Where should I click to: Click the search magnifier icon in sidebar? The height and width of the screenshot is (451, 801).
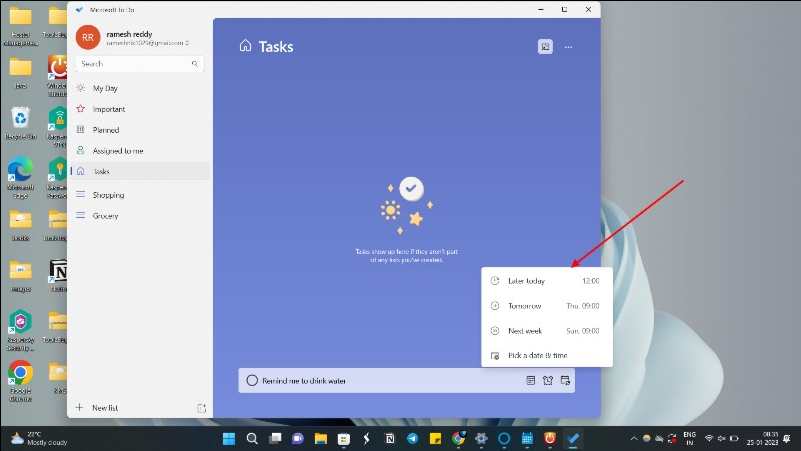(195, 63)
